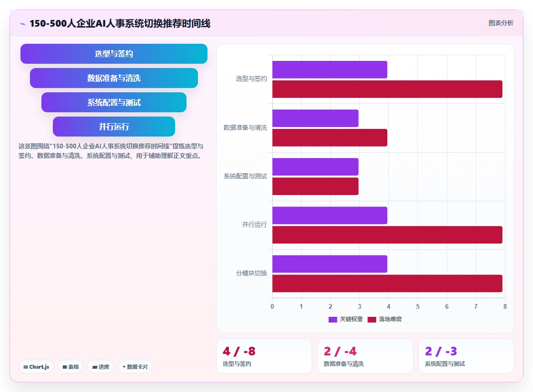Viewport: 533px width, 392px height.
Task: Click the Chart.js tag chip
Action: [x=36, y=367]
